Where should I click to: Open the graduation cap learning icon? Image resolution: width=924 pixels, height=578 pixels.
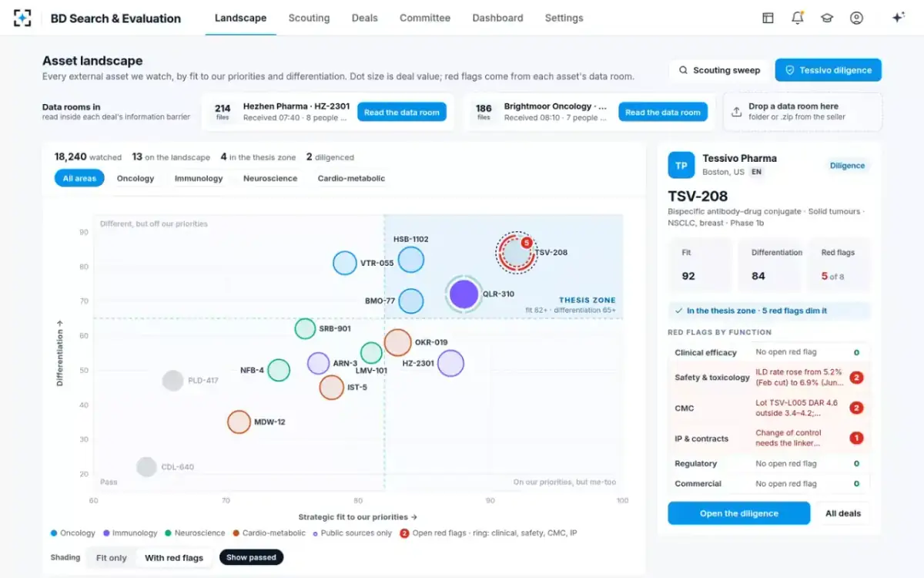coord(827,18)
